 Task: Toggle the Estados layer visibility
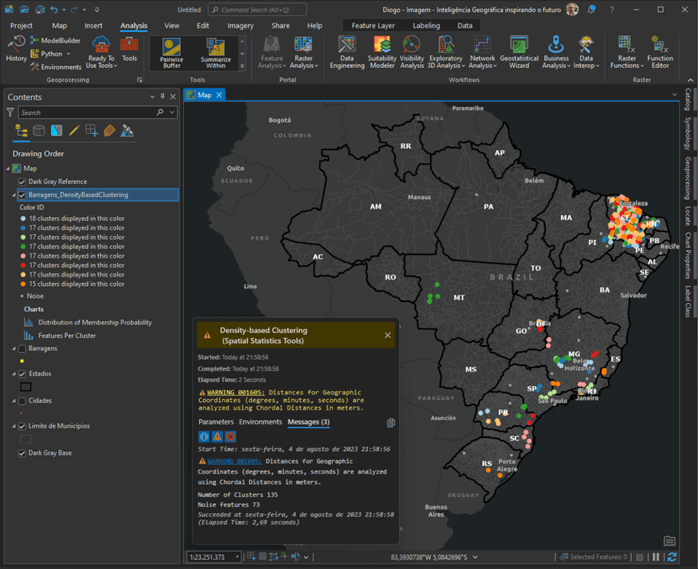pyautogui.click(x=23, y=373)
